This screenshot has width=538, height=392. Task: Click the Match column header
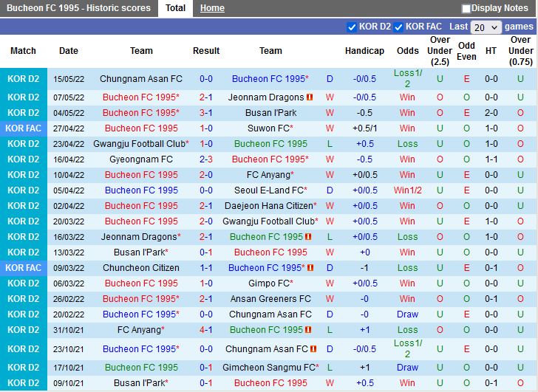click(x=23, y=51)
